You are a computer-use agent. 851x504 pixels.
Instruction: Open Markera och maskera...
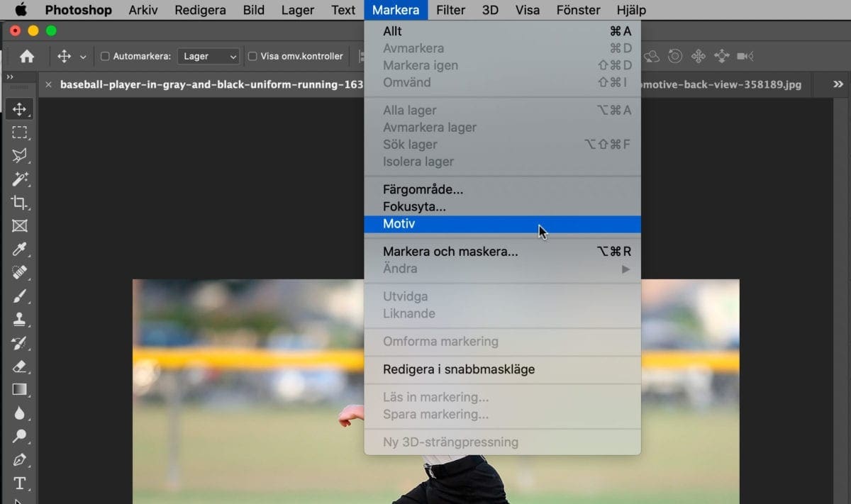pos(502,252)
